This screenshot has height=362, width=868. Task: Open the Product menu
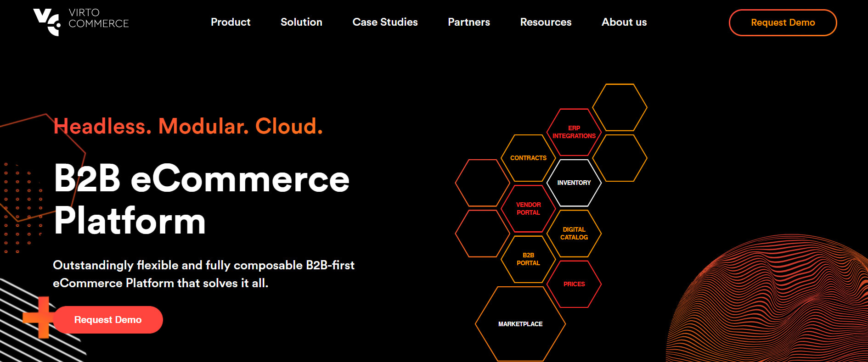[231, 22]
